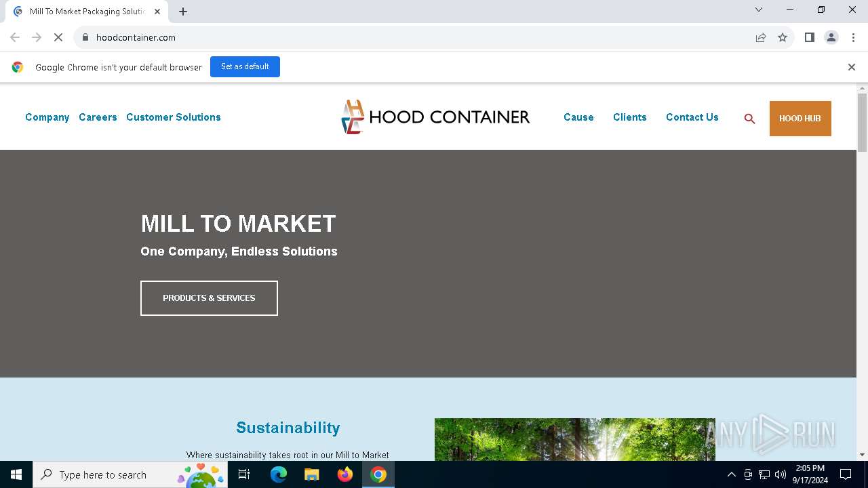The width and height of the screenshot is (868, 488).
Task: Open a new browser tab
Action: pos(183,12)
